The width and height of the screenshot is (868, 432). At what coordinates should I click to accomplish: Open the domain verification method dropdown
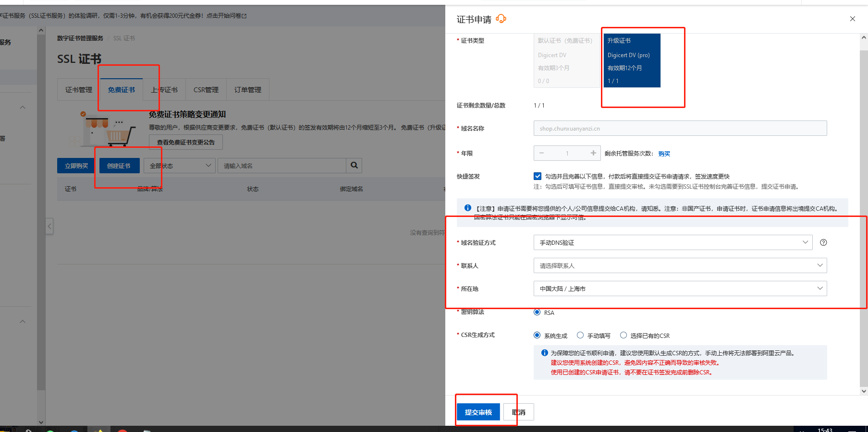(x=672, y=242)
